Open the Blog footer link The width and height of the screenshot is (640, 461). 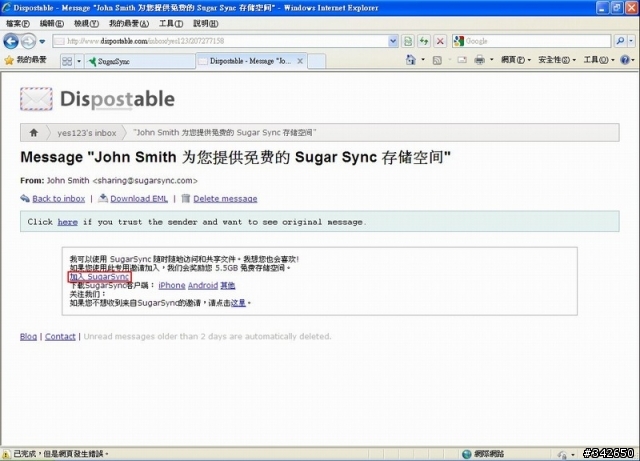point(28,336)
